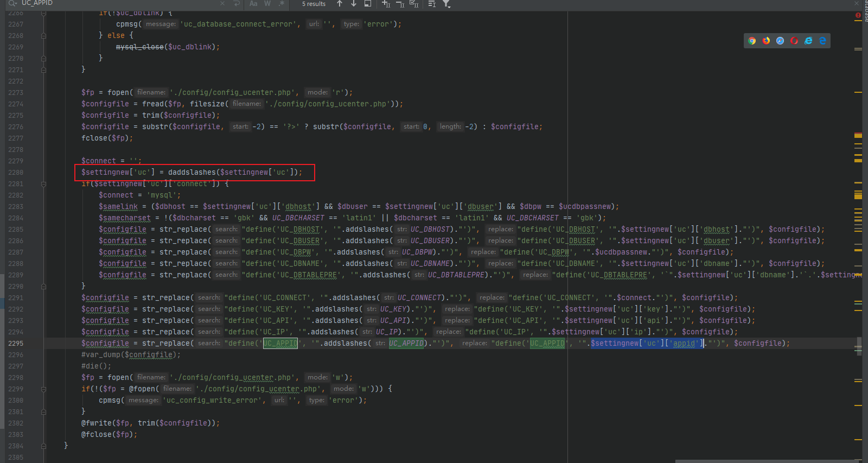Go to next occurrence with down arrow
The width and height of the screenshot is (868, 463).
tap(354, 3)
